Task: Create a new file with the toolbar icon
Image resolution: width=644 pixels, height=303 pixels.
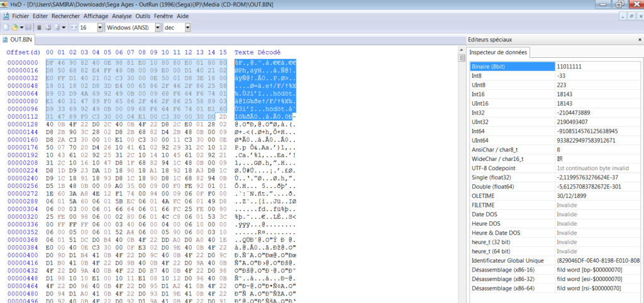Action: coord(6,28)
